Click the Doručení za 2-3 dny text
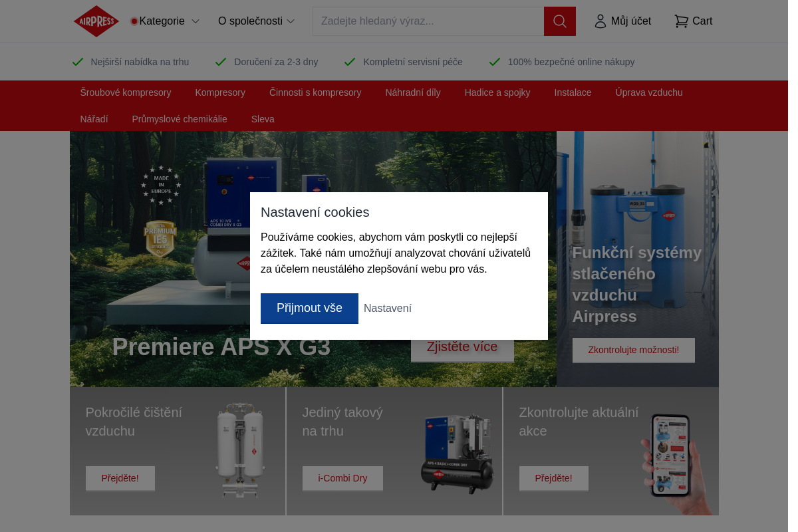The image size is (798, 532). [x=276, y=62]
